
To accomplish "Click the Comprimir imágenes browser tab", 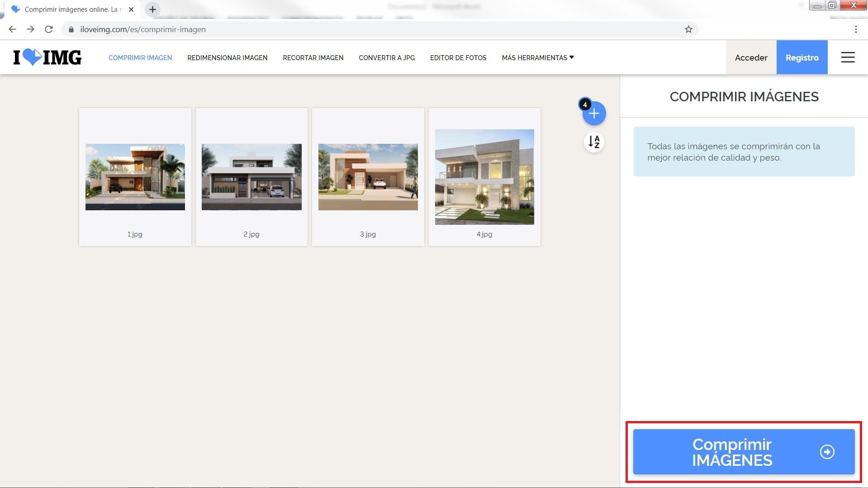I will click(x=72, y=9).
